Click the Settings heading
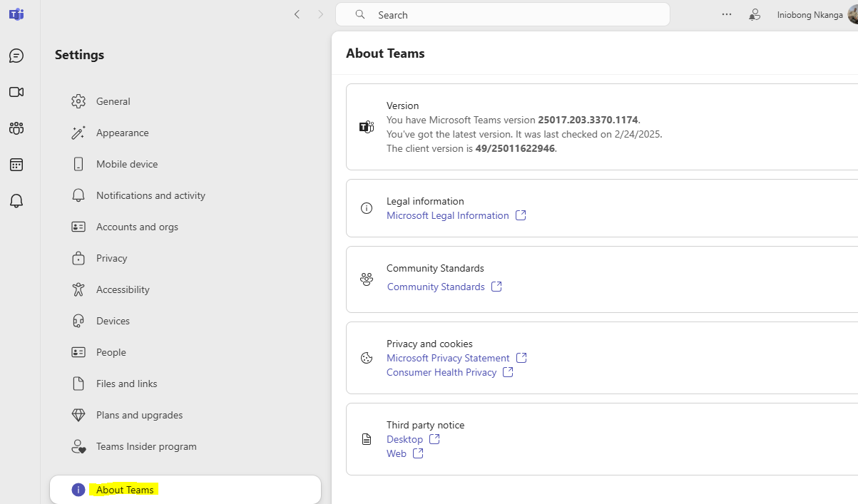 click(79, 55)
